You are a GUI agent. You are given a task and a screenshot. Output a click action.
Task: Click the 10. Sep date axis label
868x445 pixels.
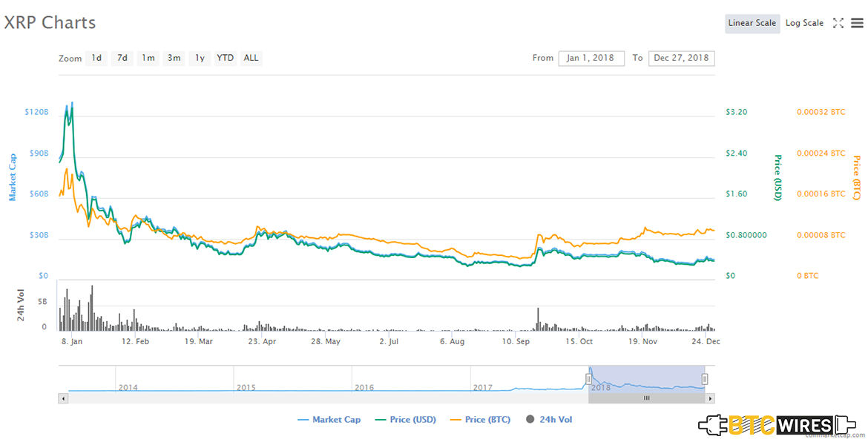(x=516, y=341)
